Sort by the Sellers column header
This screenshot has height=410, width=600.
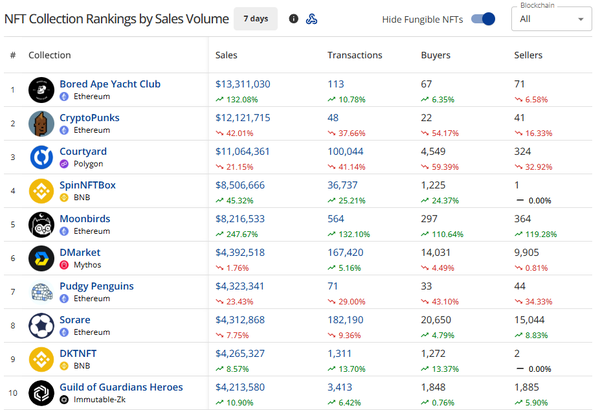(x=528, y=55)
